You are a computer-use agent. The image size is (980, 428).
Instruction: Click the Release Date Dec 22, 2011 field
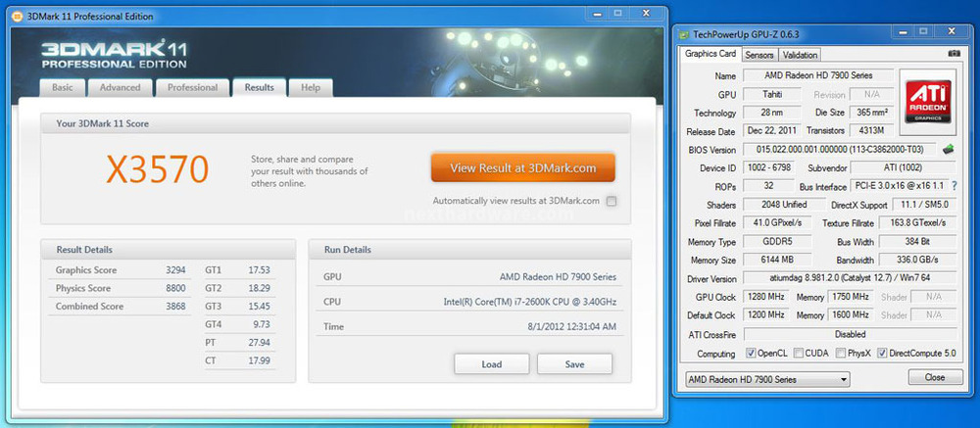click(x=772, y=131)
